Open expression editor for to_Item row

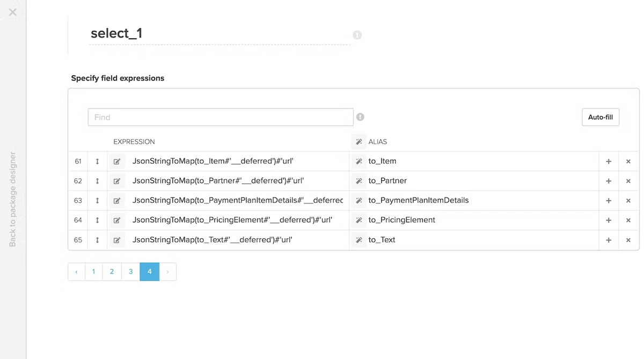click(x=117, y=162)
